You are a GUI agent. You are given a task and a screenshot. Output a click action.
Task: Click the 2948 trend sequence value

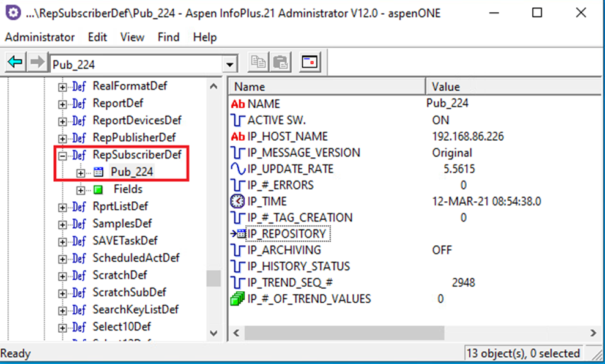tap(464, 282)
